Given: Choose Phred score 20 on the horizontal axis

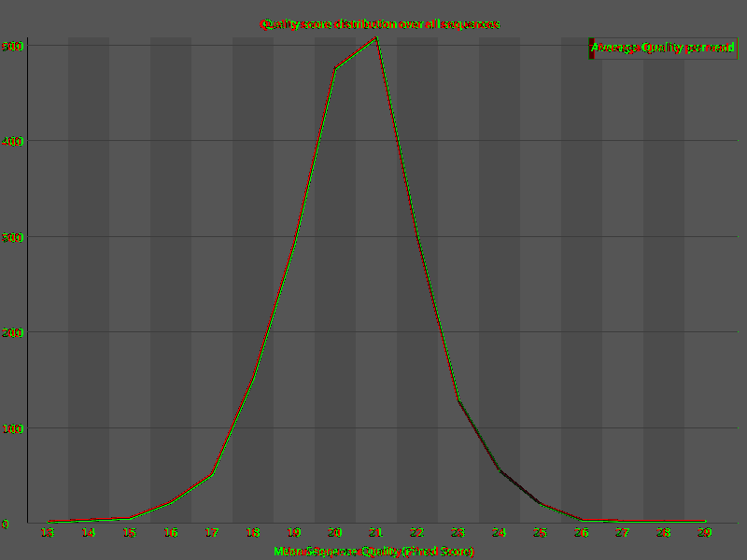Looking at the screenshot, I should pyautogui.click(x=335, y=532).
